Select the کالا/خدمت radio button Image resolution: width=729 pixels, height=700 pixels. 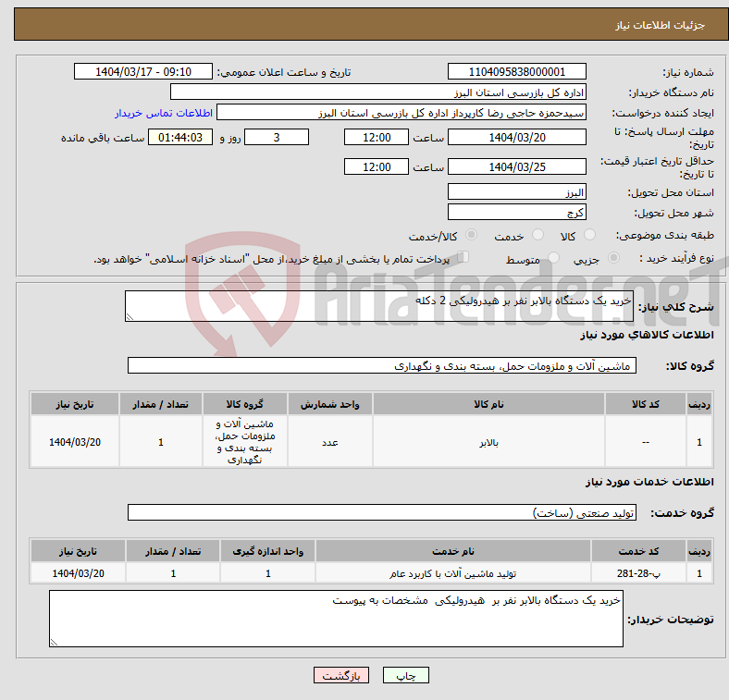pyautogui.click(x=471, y=235)
